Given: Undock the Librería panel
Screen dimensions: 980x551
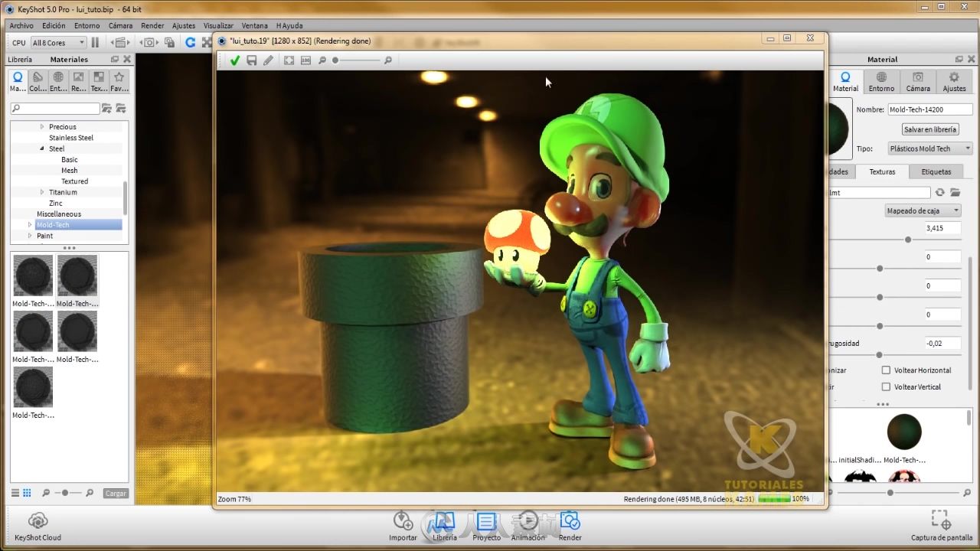Looking at the screenshot, I should pyautogui.click(x=115, y=59).
